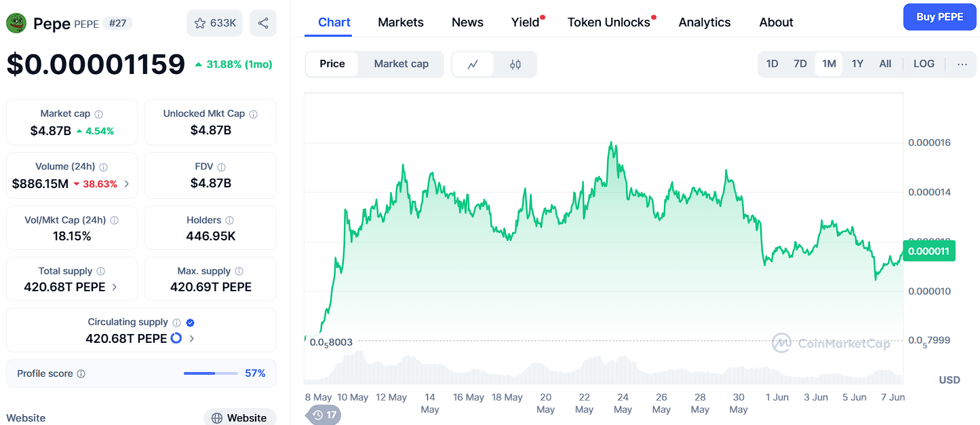
Task: Click the circulating supply ring icon
Action: tap(176, 338)
